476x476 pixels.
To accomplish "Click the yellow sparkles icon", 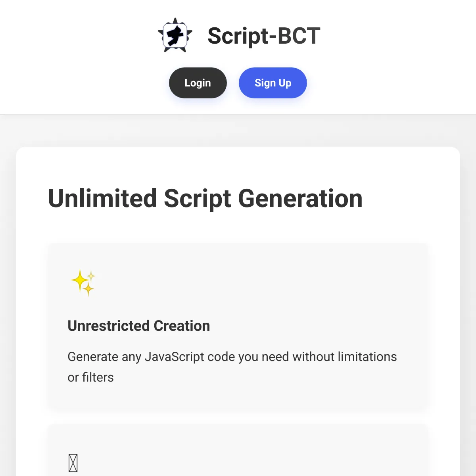I will (83, 283).
